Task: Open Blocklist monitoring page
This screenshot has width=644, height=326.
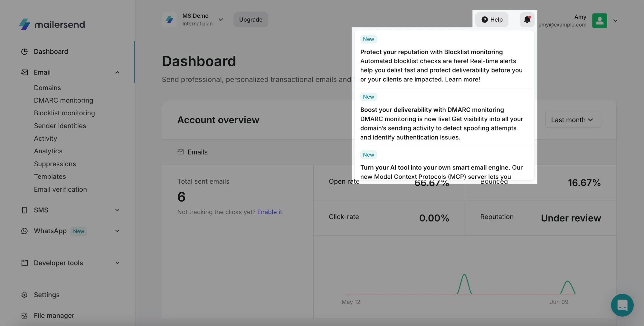Action: (64, 113)
